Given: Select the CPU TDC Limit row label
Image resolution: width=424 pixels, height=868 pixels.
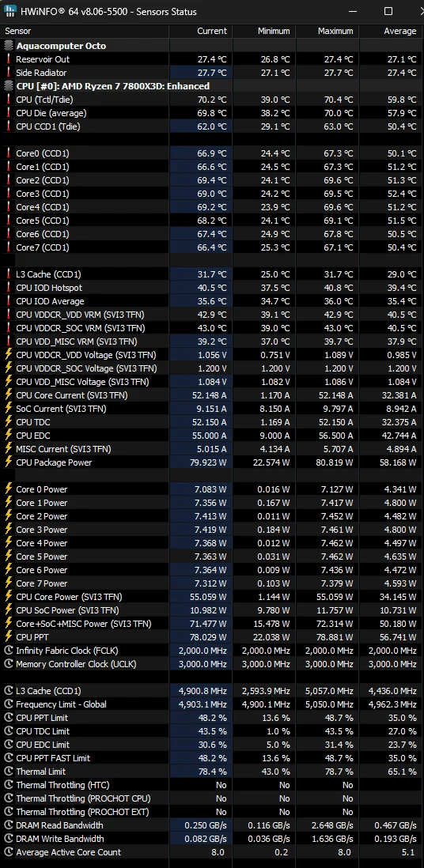Looking at the screenshot, I should 44,731.
